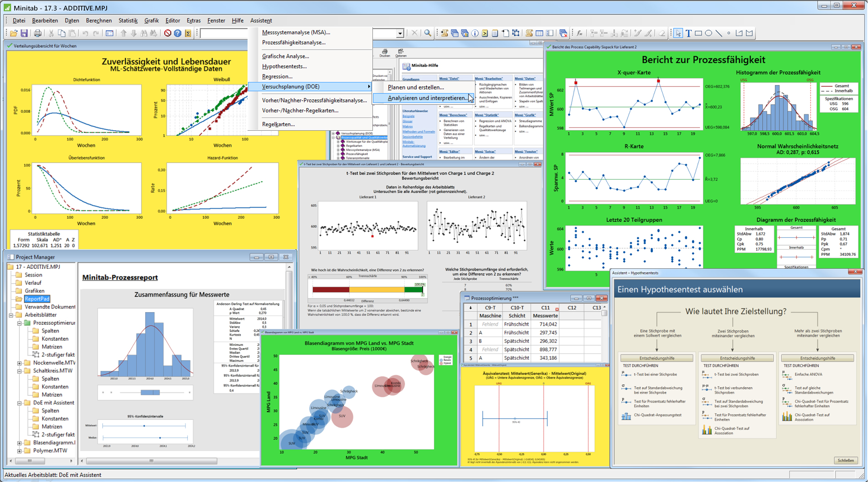Image resolution: width=868 pixels, height=482 pixels.
Task: Collapse the Prozessoptimierung worksheet node
Action: coord(19,323)
